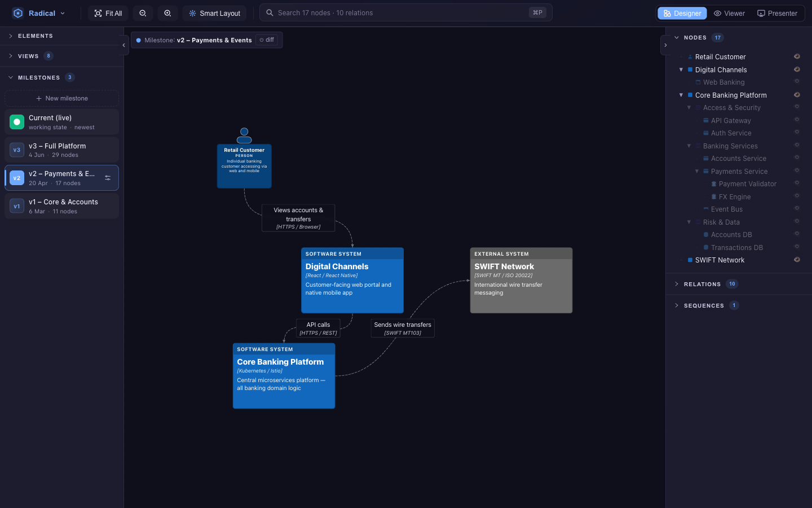
Task: Expand the Relations section
Action: coord(739,284)
